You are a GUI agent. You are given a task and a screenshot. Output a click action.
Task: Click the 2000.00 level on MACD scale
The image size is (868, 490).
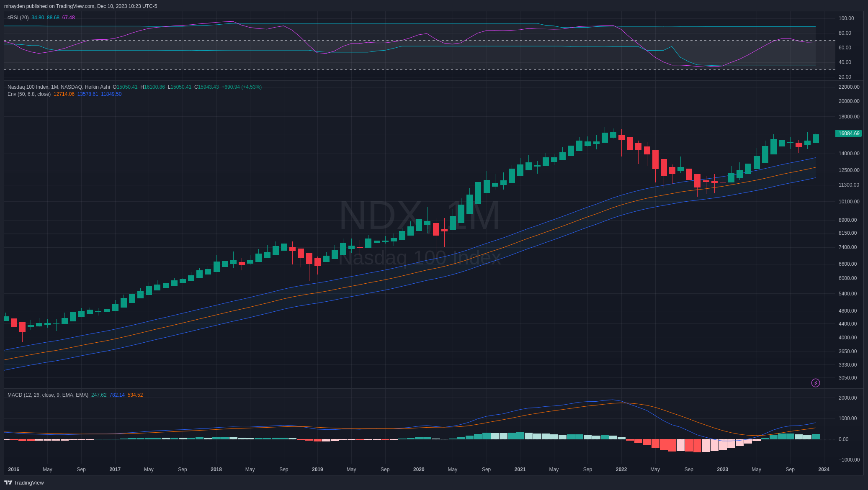(x=847, y=398)
